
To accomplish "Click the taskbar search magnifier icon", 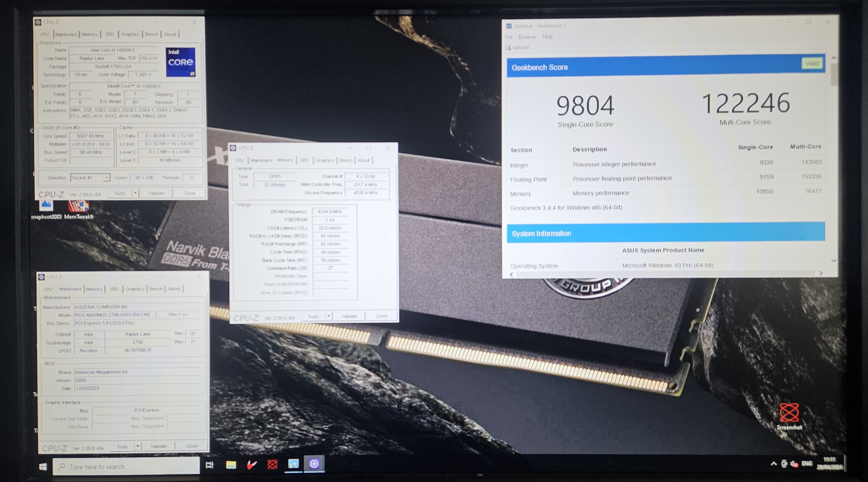I will point(62,467).
